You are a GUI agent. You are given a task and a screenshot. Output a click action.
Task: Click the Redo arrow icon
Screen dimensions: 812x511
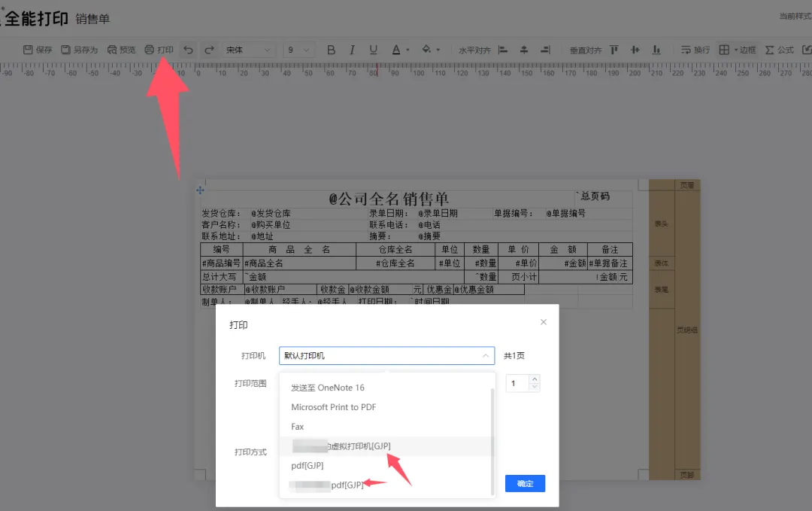[208, 50]
